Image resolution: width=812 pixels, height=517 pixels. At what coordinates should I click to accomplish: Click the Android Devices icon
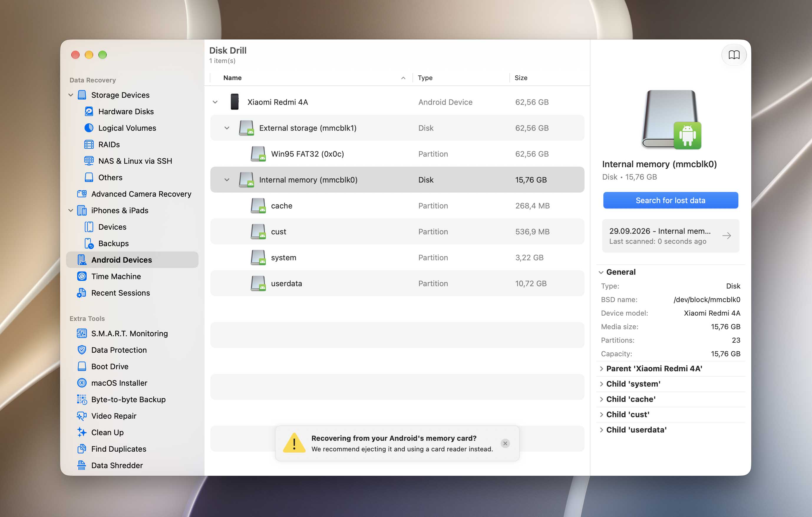coord(82,260)
